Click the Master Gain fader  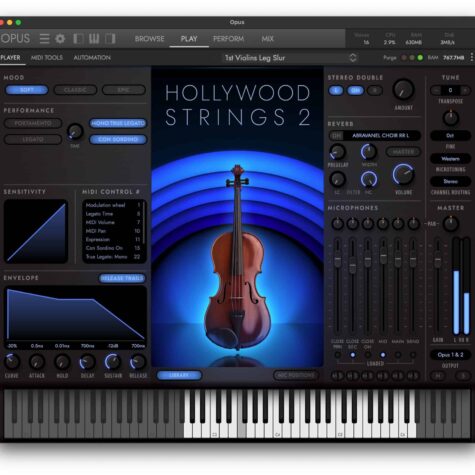coord(437,260)
